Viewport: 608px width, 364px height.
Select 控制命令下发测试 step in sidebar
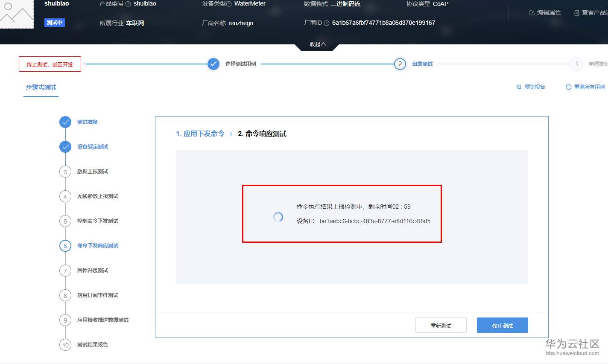pos(98,221)
